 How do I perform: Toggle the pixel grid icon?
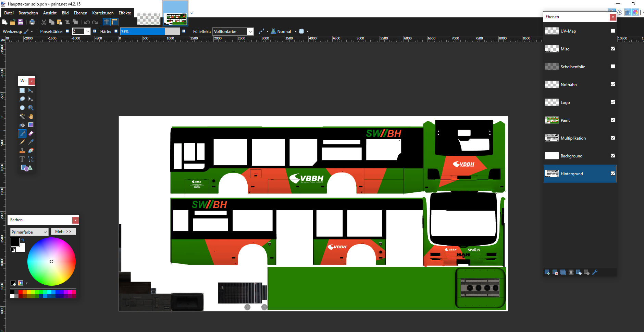tap(107, 22)
